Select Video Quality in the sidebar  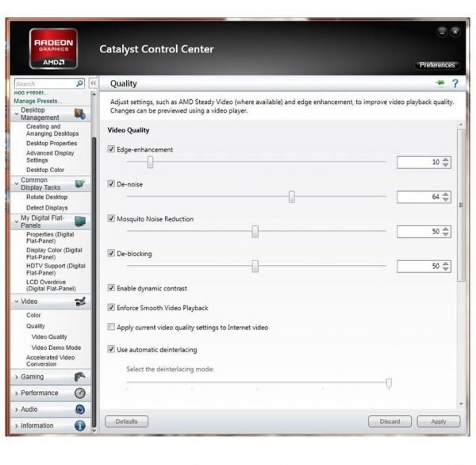49,336
